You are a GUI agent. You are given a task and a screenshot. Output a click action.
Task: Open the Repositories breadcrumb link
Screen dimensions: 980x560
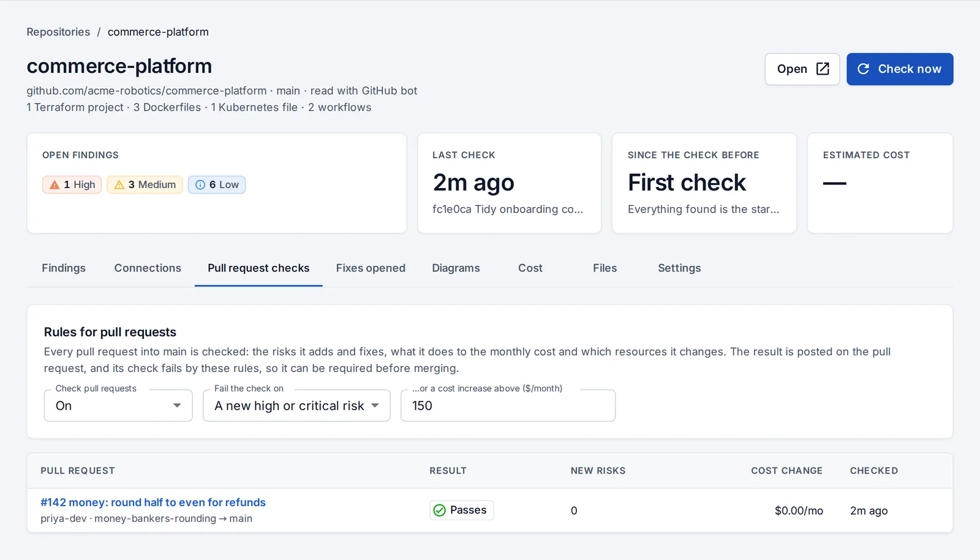pyautogui.click(x=58, y=32)
